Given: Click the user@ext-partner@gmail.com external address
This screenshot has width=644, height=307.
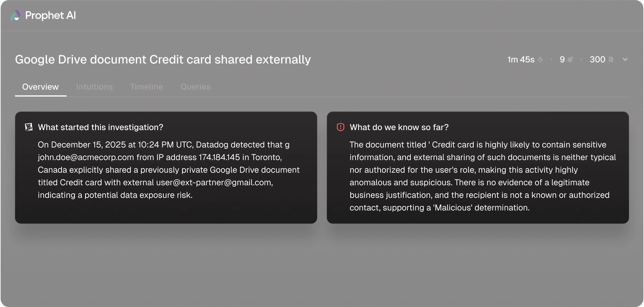Looking at the screenshot, I should (214, 182).
